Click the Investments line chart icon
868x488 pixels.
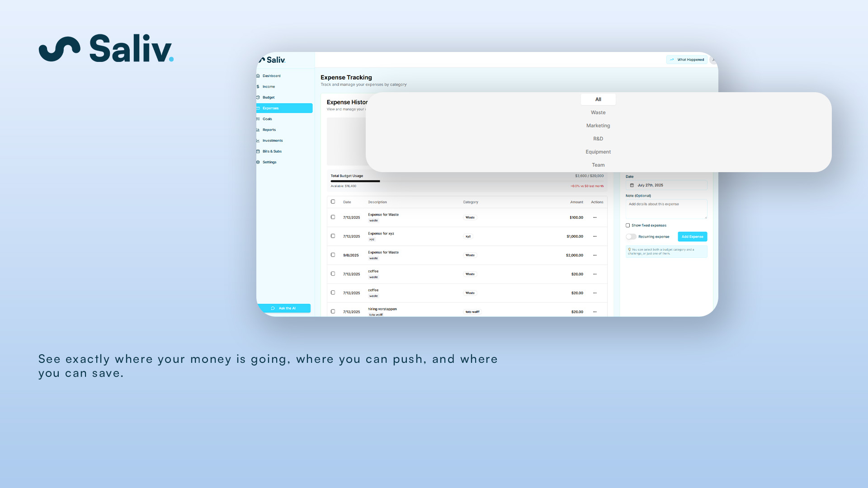coord(258,141)
